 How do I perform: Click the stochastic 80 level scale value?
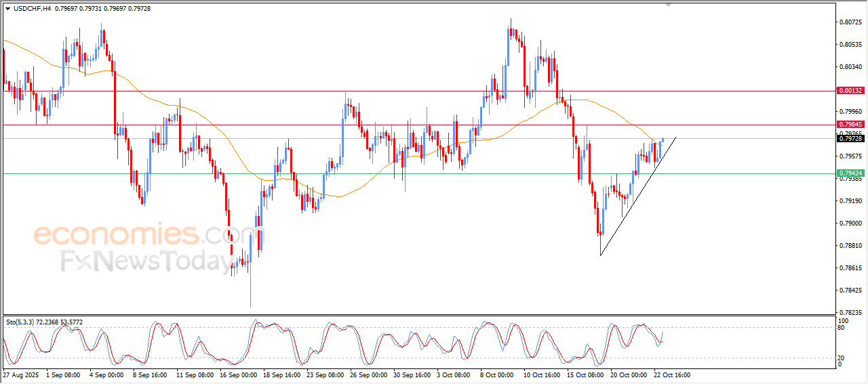pos(842,328)
